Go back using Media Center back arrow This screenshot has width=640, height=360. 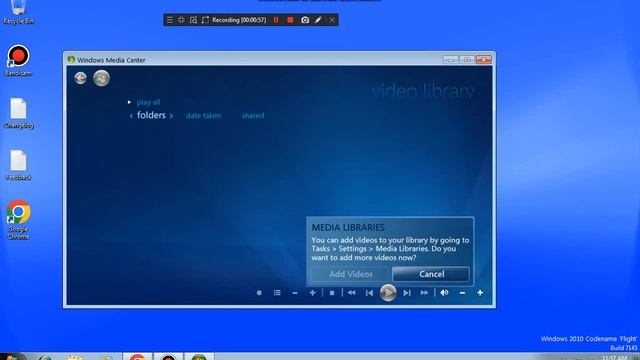(x=80, y=78)
